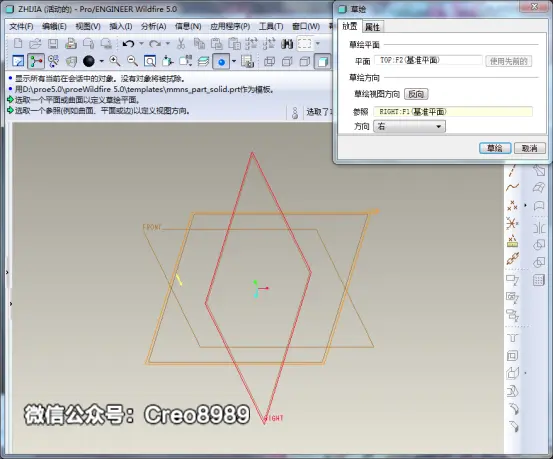
Task: Expand the shading sphere dropdown arrow
Action: coord(101,61)
